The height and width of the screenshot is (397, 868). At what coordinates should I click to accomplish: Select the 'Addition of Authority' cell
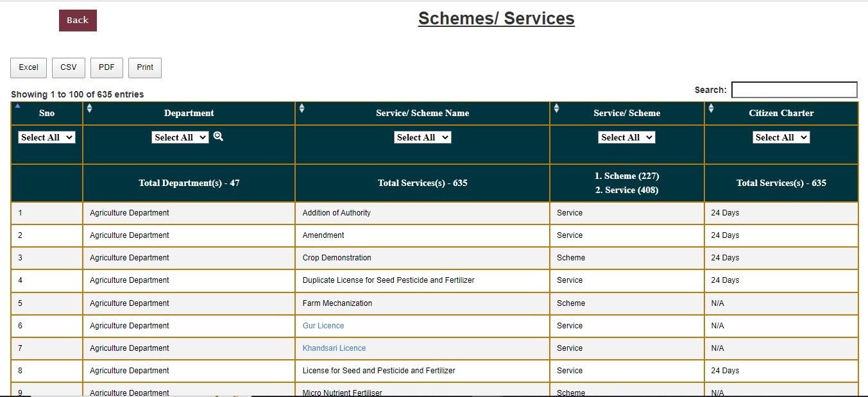click(x=423, y=213)
